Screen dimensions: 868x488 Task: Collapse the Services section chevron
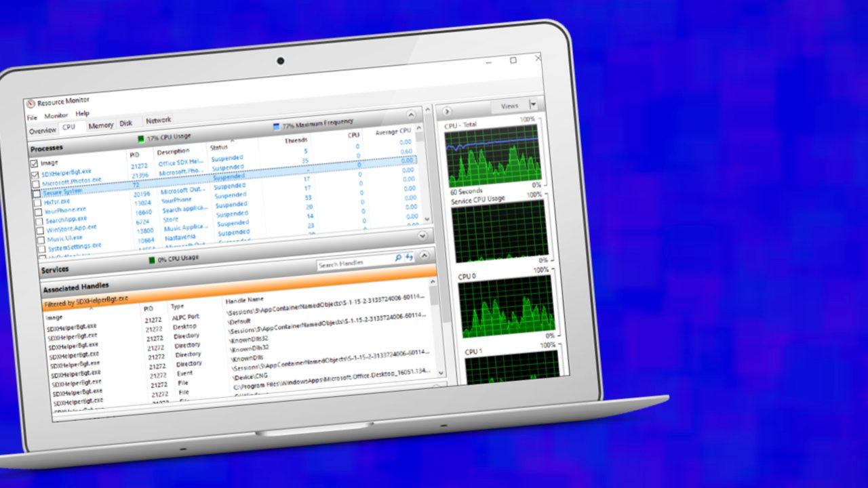[x=425, y=256]
